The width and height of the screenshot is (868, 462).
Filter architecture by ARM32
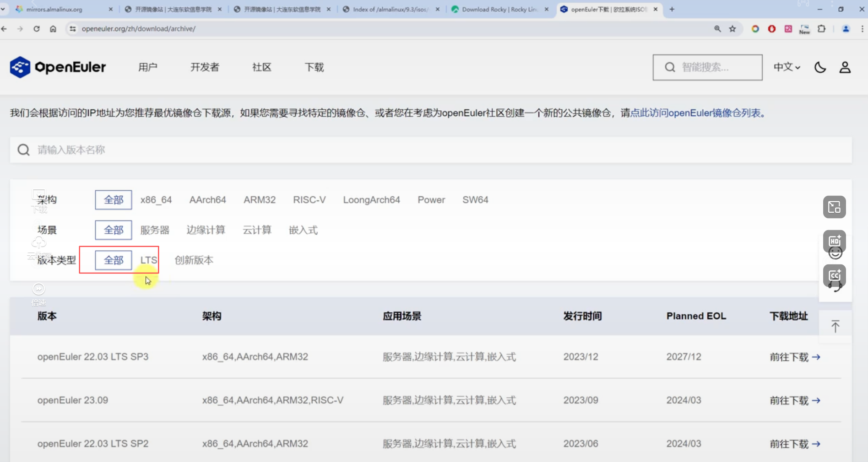pyautogui.click(x=260, y=200)
